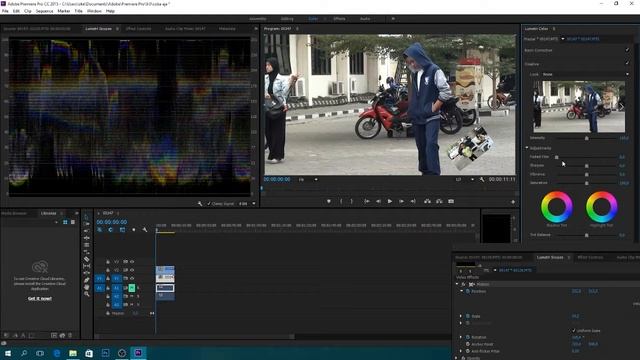Open the Program Monitor button editor plus

(x=513, y=202)
